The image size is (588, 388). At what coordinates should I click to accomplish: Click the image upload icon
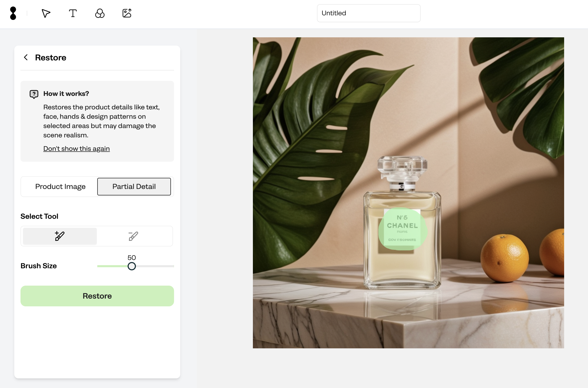pyautogui.click(x=127, y=13)
